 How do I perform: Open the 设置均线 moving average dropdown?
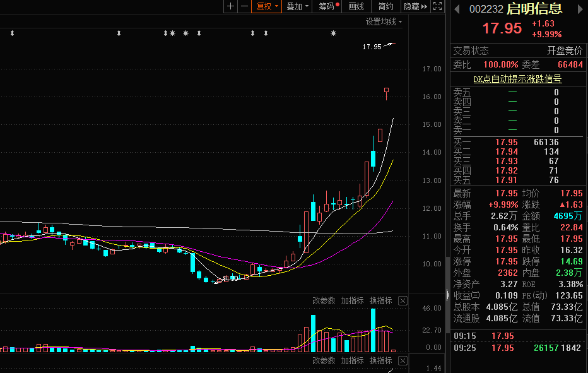[384, 21]
